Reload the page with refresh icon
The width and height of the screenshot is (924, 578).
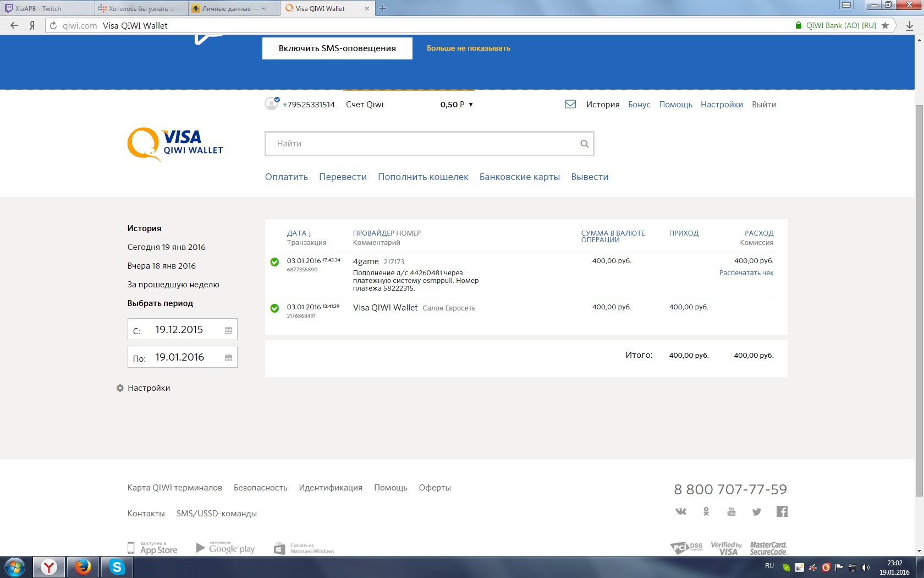[x=53, y=25]
